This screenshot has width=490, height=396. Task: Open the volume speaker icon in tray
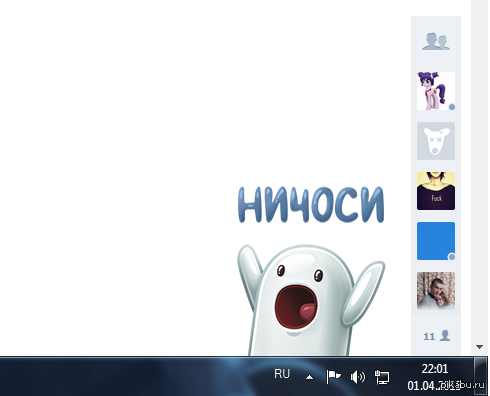[x=358, y=377]
